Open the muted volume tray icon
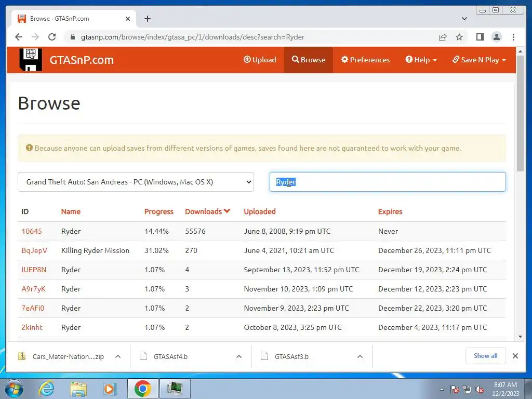The height and width of the screenshot is (399, 532). point(480,389)
